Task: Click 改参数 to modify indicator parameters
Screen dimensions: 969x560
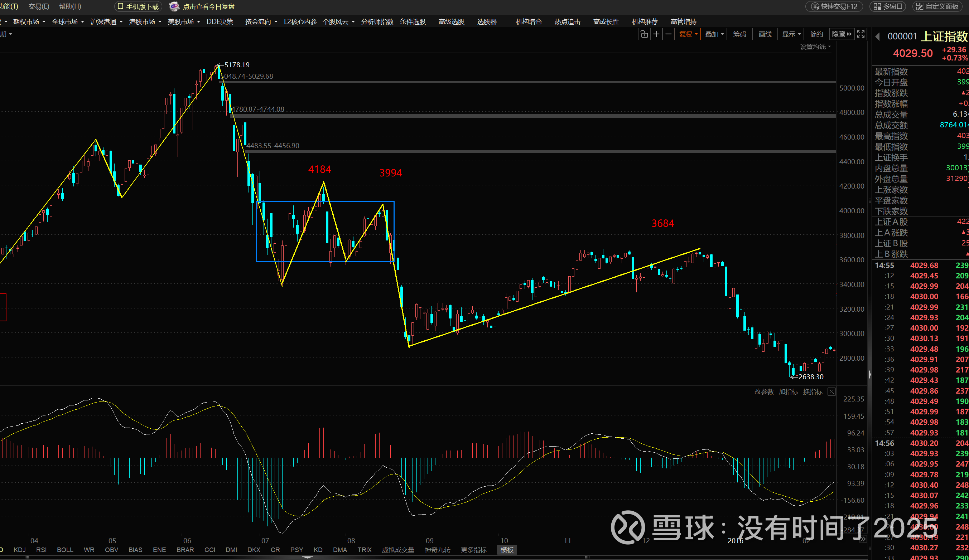Action: point(764,392)
